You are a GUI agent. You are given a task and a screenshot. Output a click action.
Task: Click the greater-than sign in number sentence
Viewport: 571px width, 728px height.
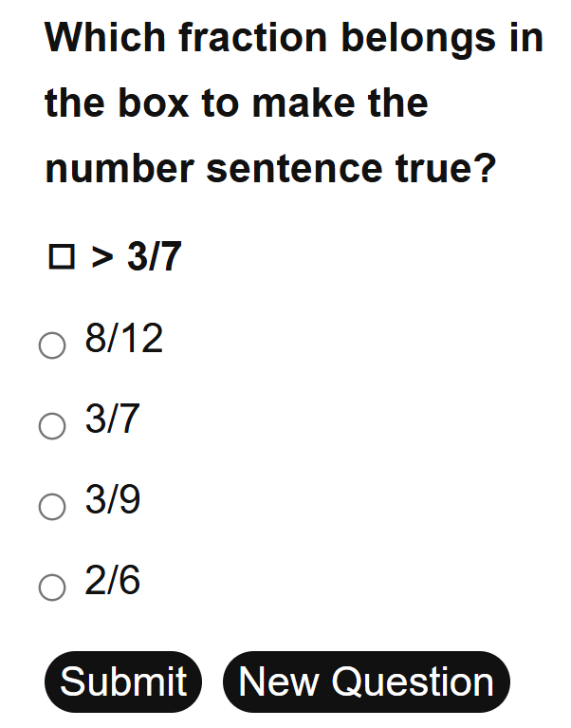pyautogui.click(x=101, y=256)
